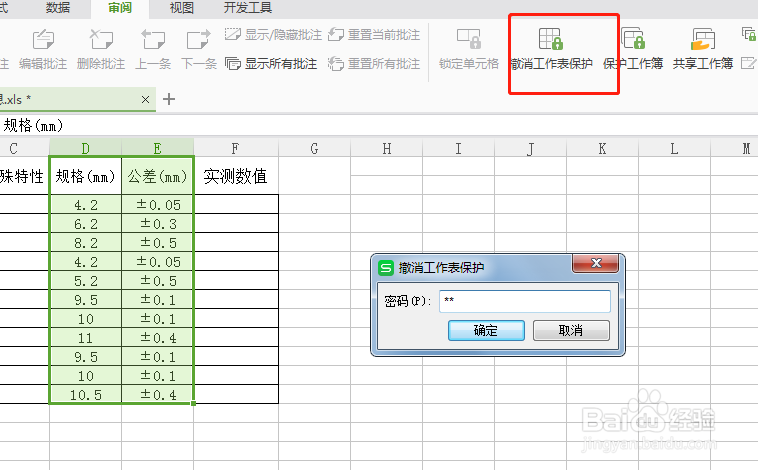
Task: Click the ±0.5 cell beside 8.2
Action: (x=158, y=243)
